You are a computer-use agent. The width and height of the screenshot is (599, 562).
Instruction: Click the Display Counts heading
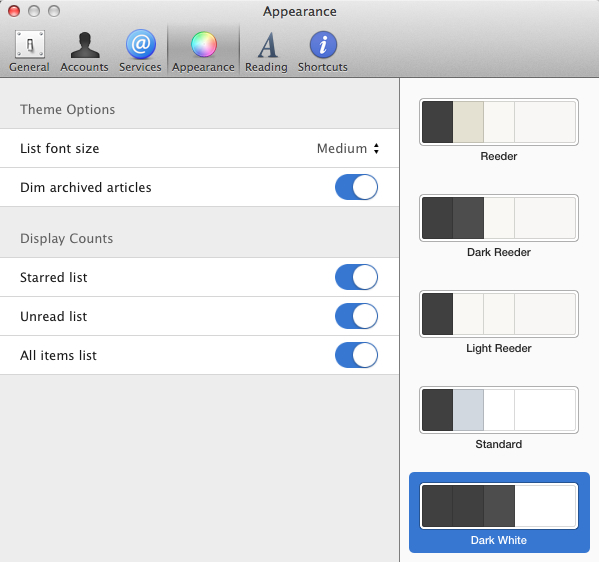coord(66,238)
